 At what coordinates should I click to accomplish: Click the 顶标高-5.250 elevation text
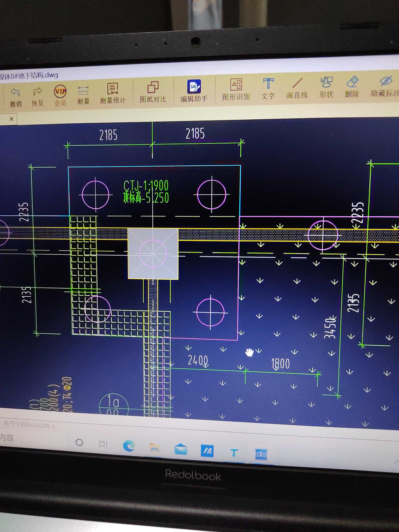click(x=146, y=198)
